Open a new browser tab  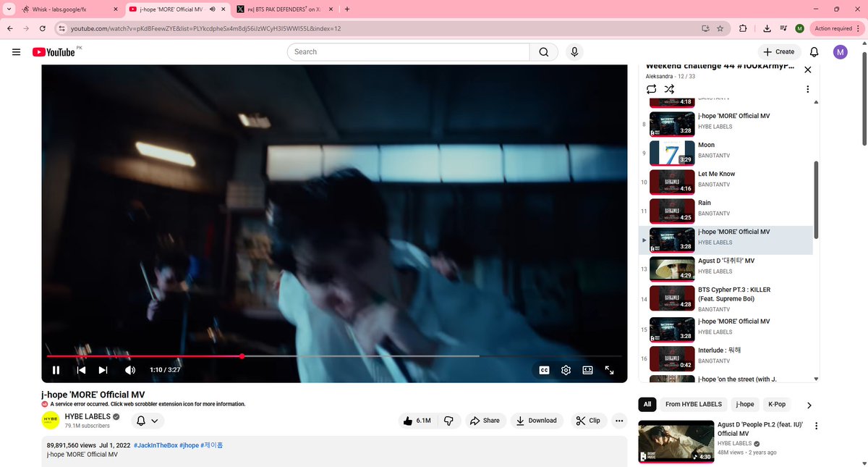(347, 9)
